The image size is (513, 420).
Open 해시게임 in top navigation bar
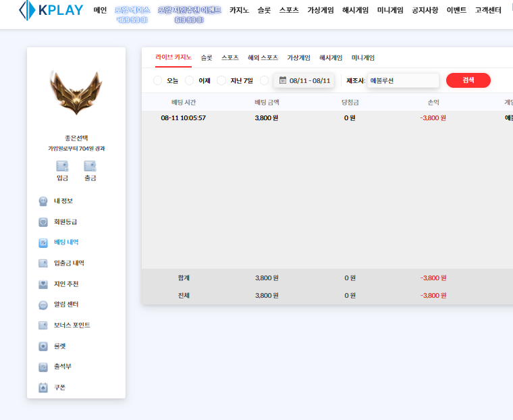[355, 11]
